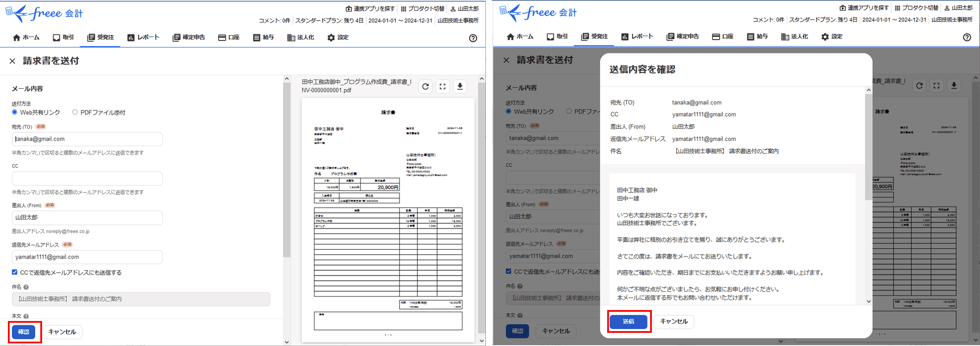
Task: Click the help question icon in left window
Action: [473, 38]
